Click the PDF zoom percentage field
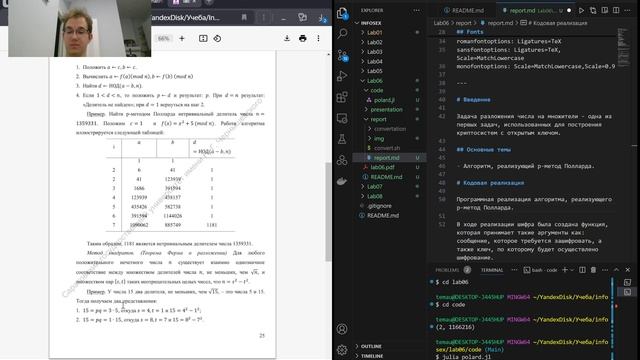The height and width of the screenshot is (360, 640). tap(163, 38)
